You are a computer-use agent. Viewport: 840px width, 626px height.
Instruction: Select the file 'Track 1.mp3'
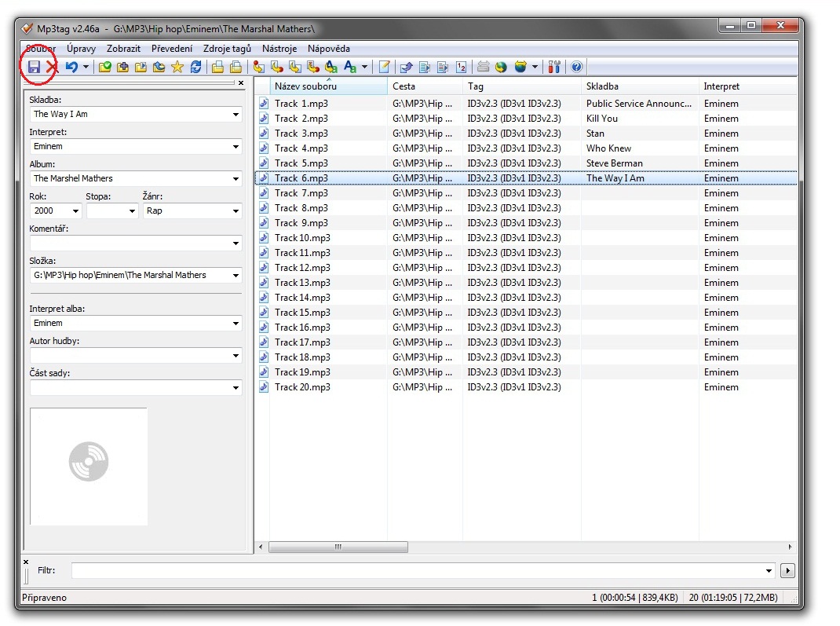301,104
